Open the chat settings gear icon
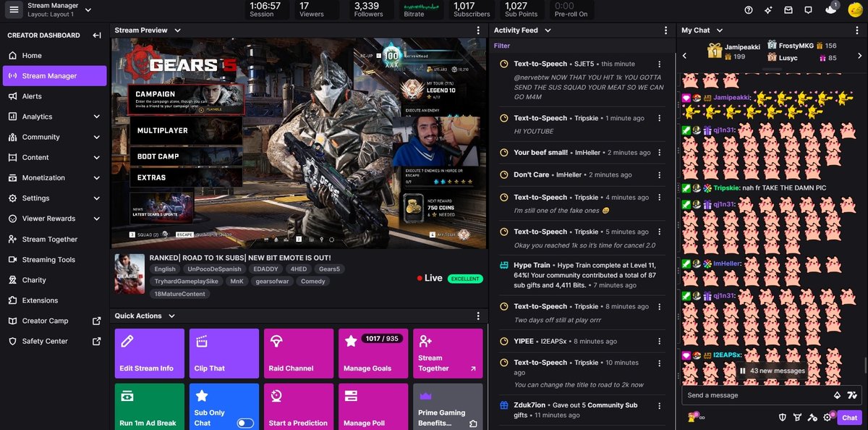The width and height of the screenshot is (868, 430). point(827,418)
